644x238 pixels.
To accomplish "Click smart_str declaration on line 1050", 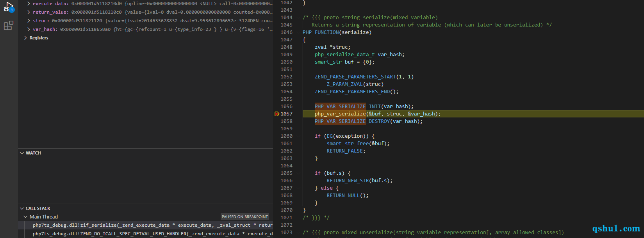I will (x=344, y=62).
